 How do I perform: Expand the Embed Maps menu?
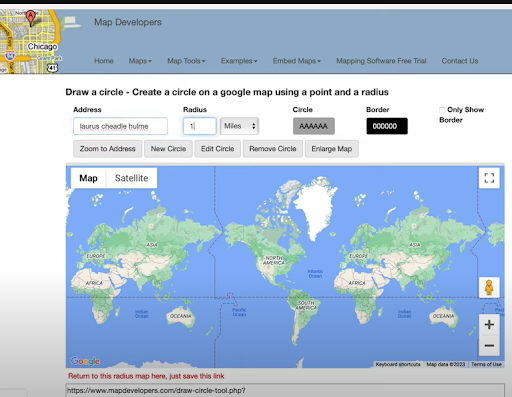pyautogui.click(x=297, y=61)
